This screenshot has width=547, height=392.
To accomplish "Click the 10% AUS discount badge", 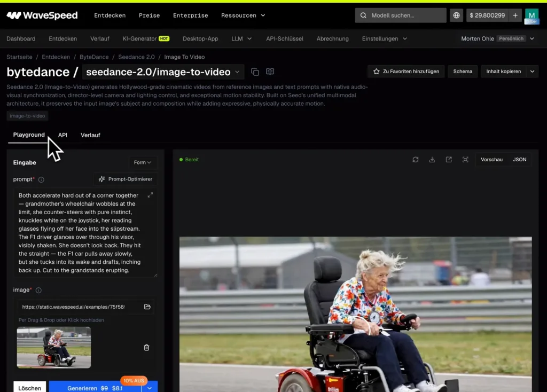I will pyautogui.click(x=134, y=380).
